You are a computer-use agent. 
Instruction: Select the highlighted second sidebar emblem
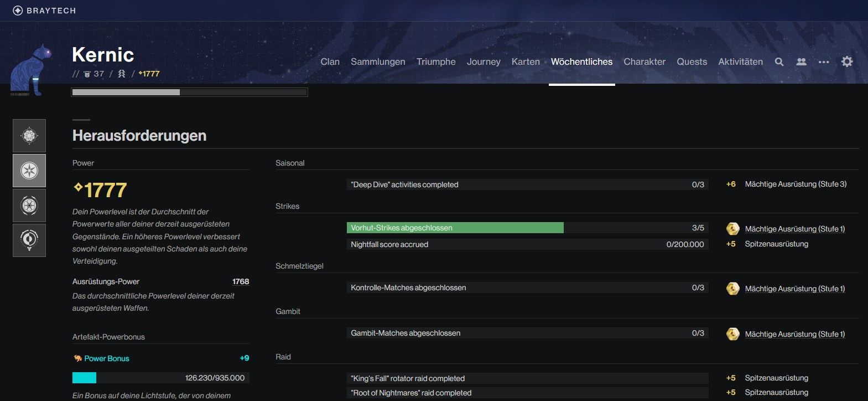point(29,171)
